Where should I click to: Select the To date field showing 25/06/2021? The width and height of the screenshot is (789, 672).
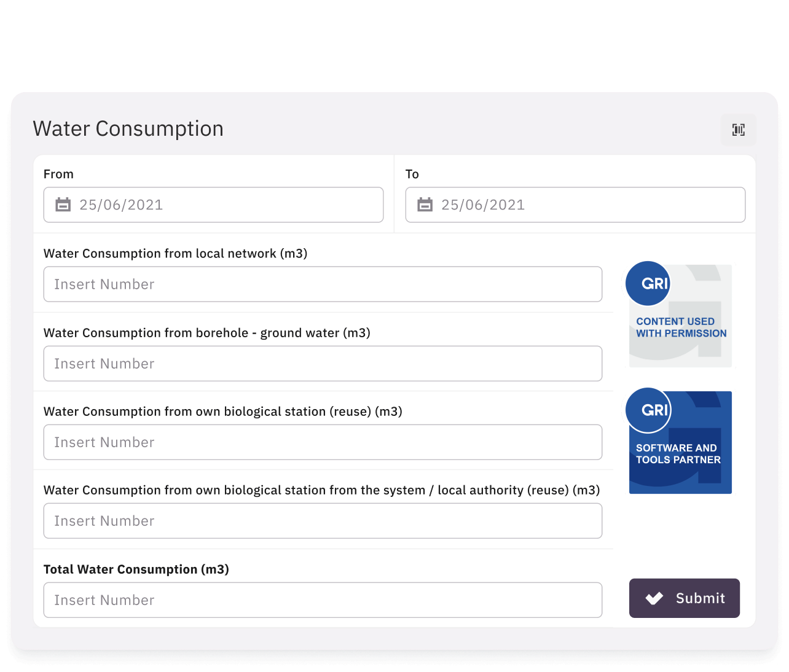575,205
